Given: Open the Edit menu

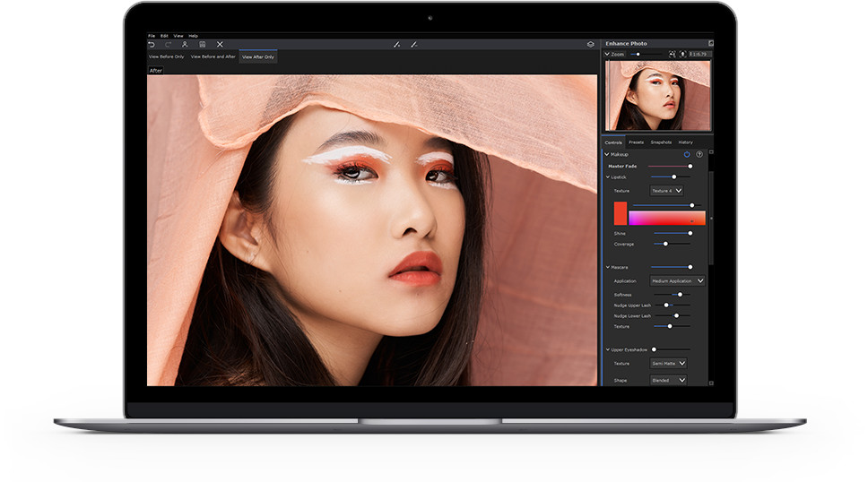Looking at the screenshot, I should click(x=164, y=36).
